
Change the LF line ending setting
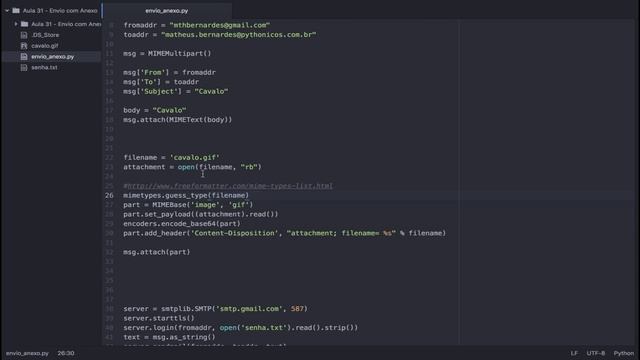[x=574, y=353]
